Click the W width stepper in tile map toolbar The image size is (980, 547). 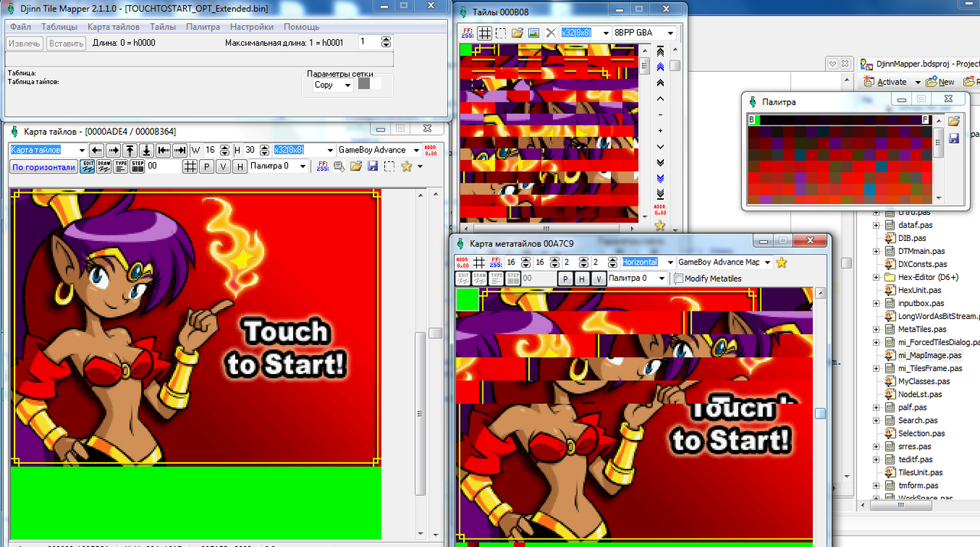[x=225, y=151]
